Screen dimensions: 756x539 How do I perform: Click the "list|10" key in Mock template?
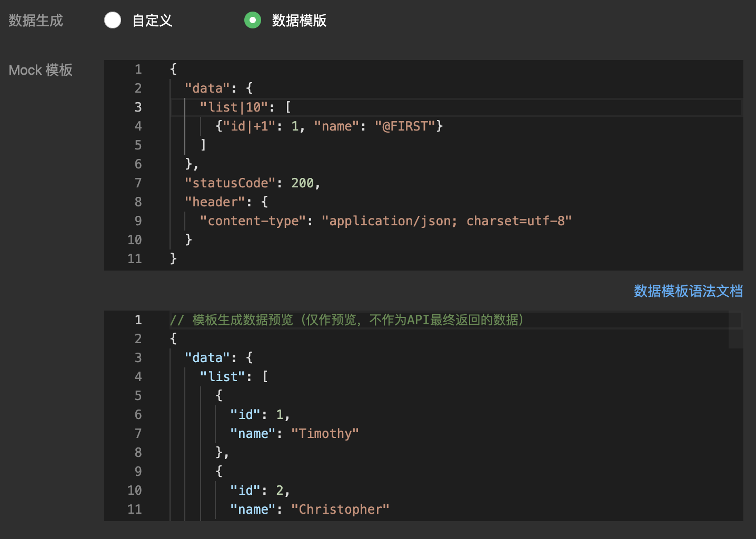[x=234, y=107]
